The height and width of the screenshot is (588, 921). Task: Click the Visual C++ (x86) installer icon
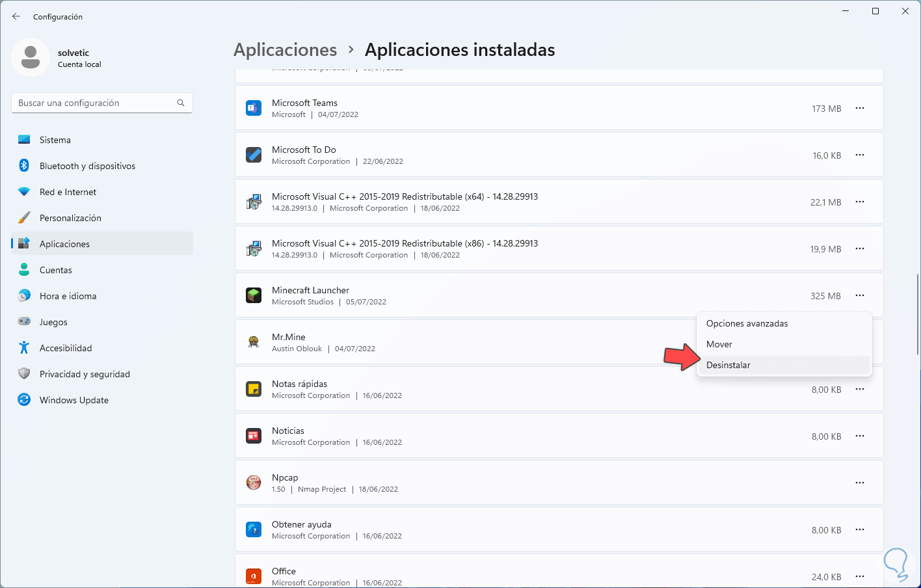[254, 248]
